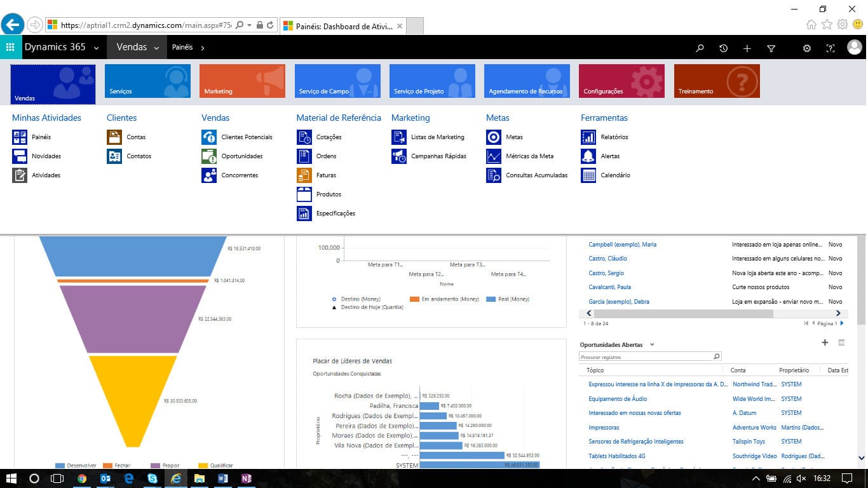
Task: Open the app launcher waffle icon
Action: tap(10, 48)
